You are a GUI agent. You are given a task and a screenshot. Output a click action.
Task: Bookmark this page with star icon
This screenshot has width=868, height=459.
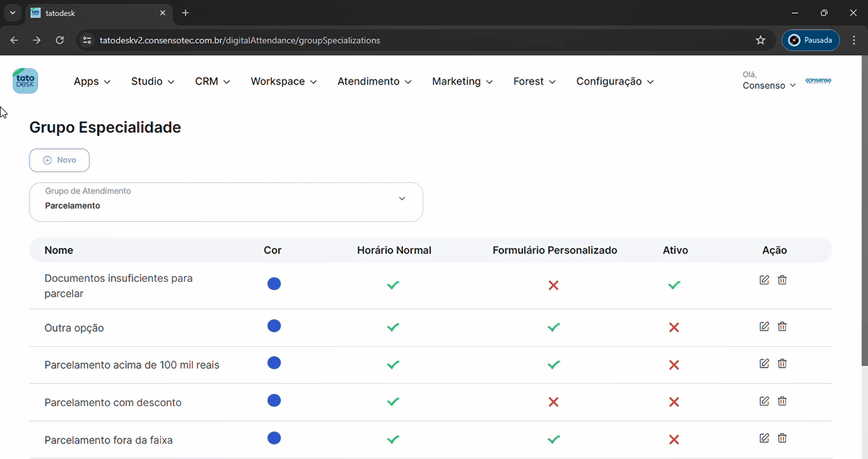pos(760,40)
